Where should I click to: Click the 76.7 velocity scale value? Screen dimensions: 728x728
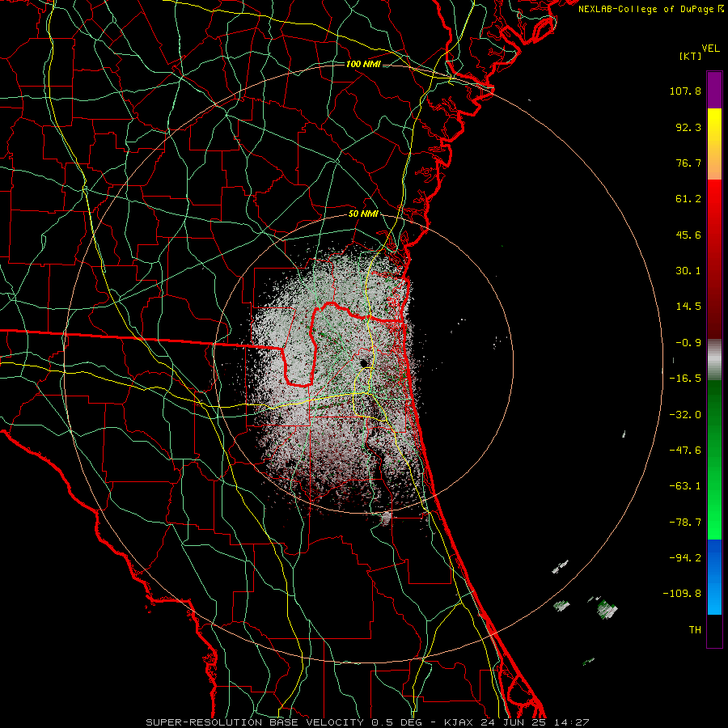tap(688, 163)
